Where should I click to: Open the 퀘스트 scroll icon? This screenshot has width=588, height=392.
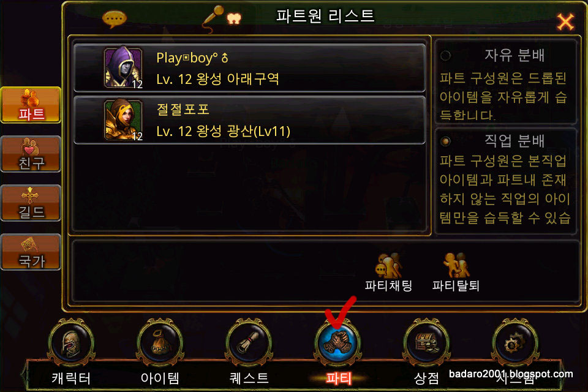[249, 342]
